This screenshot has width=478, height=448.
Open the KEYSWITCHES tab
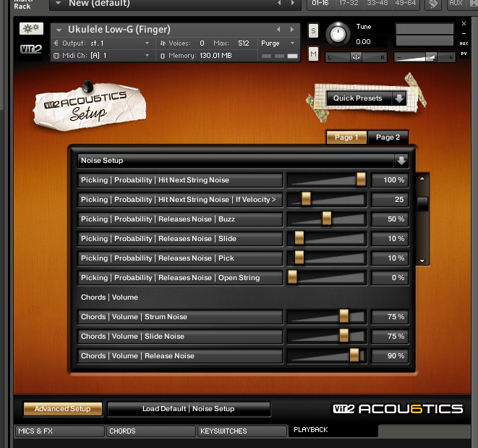point(242,431)
